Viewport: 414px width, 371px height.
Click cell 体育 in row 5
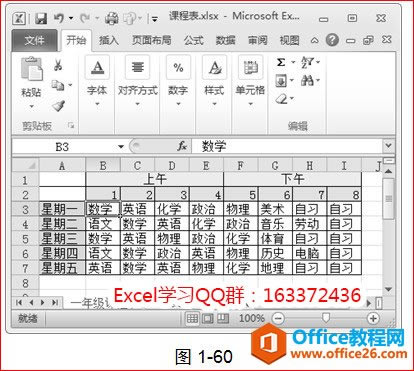[275, 239]
